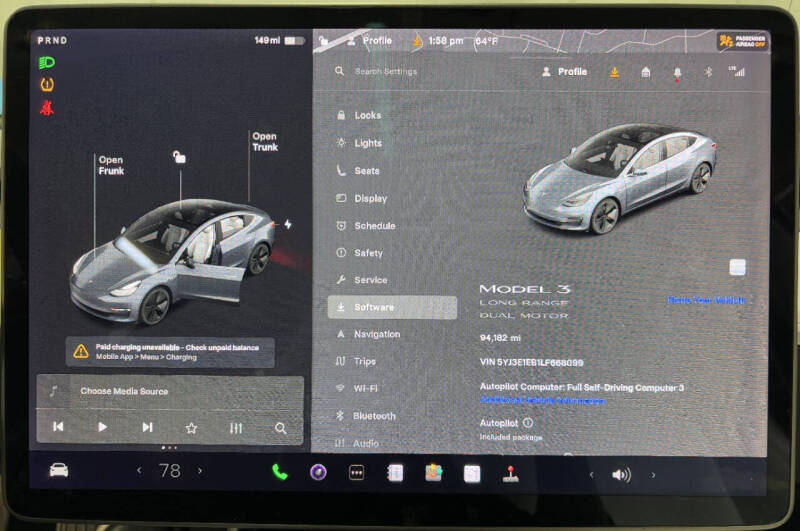Skip to the previous track
This screenshot has width=800, height=531.
click(x=58, y=426)
